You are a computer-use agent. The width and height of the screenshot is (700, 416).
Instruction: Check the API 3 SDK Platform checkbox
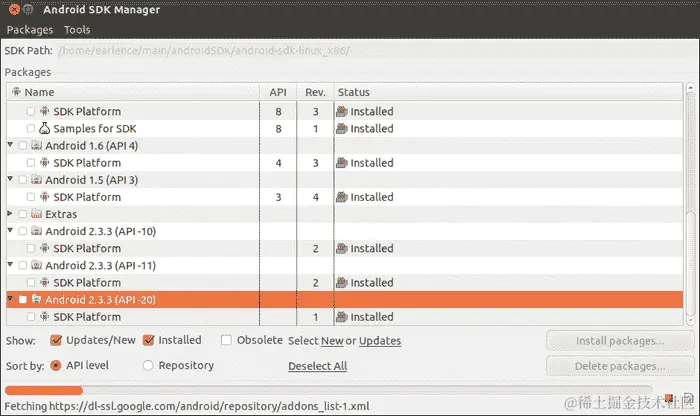[x=30, y=197]
